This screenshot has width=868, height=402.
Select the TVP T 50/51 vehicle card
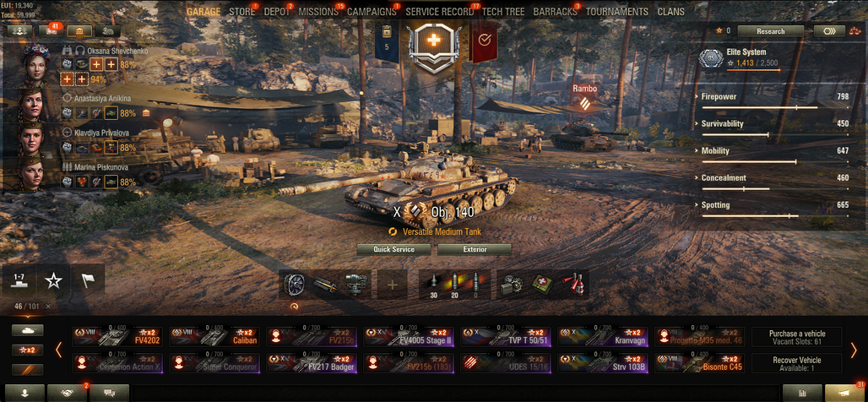[509, 337]
